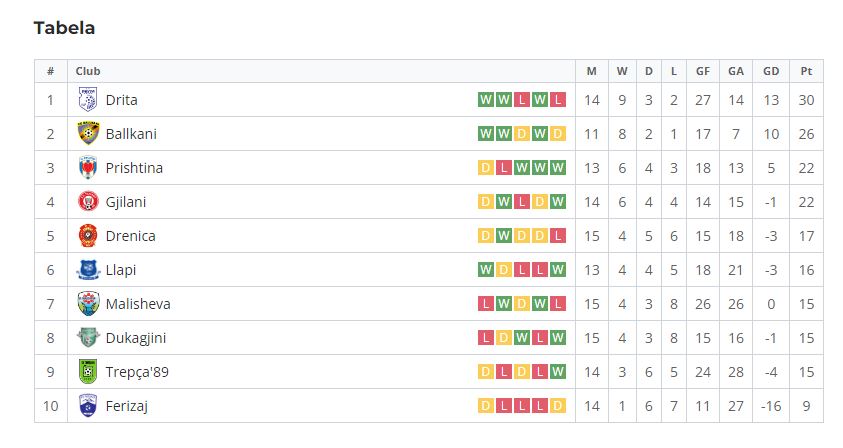Click the Ballkani club logo
Screen dimensions: 843x448
click(x=88, y=133)
